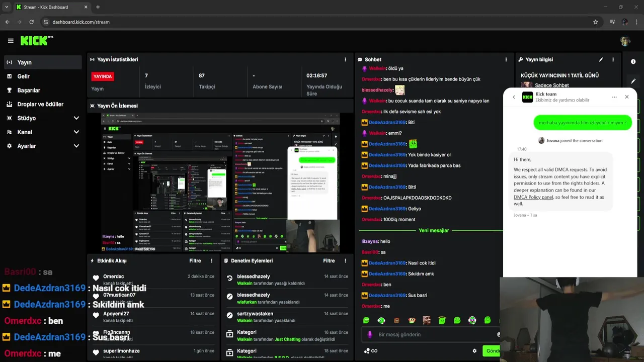Close the Kick team support widget
Viewport: 644px width, 362px height.
(x=626, y=97)
